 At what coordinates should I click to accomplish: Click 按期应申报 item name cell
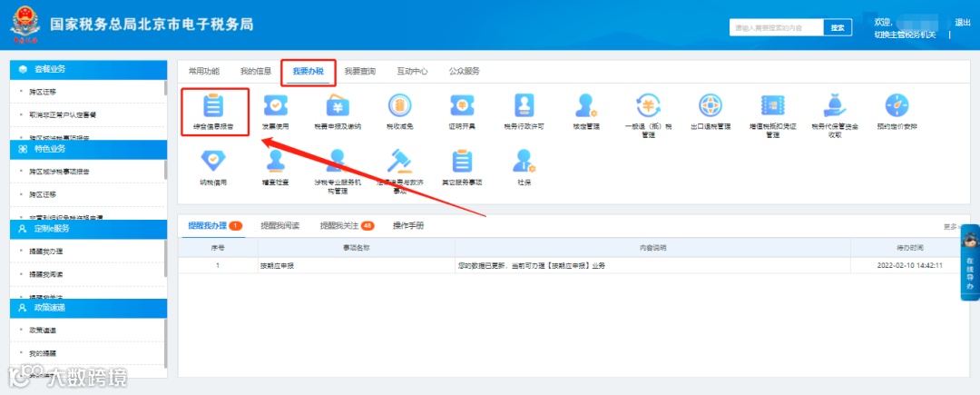[357, 266]
